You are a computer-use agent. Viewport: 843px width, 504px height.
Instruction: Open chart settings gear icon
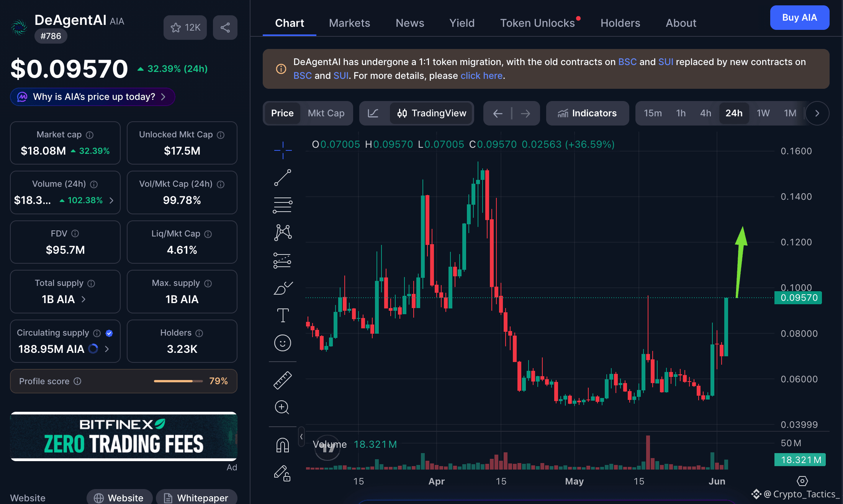802,481
